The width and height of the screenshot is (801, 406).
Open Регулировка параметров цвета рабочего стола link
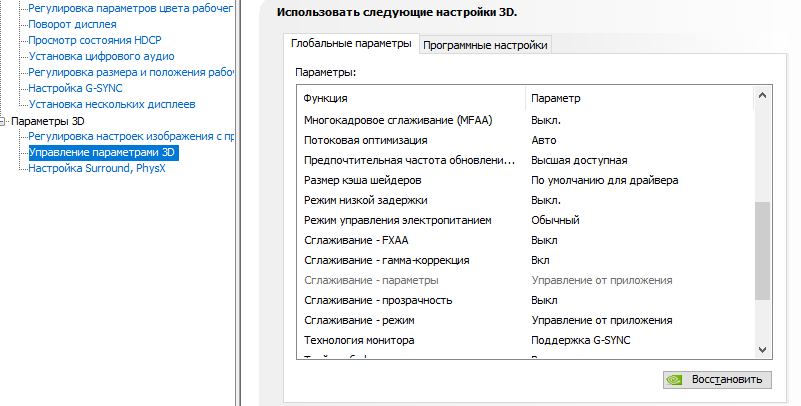[131, 8]
